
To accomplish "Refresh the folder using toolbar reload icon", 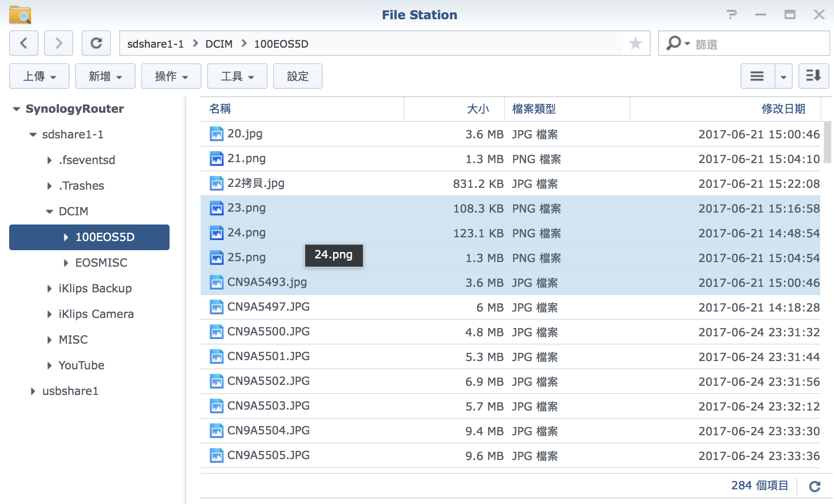I will 96,44.
